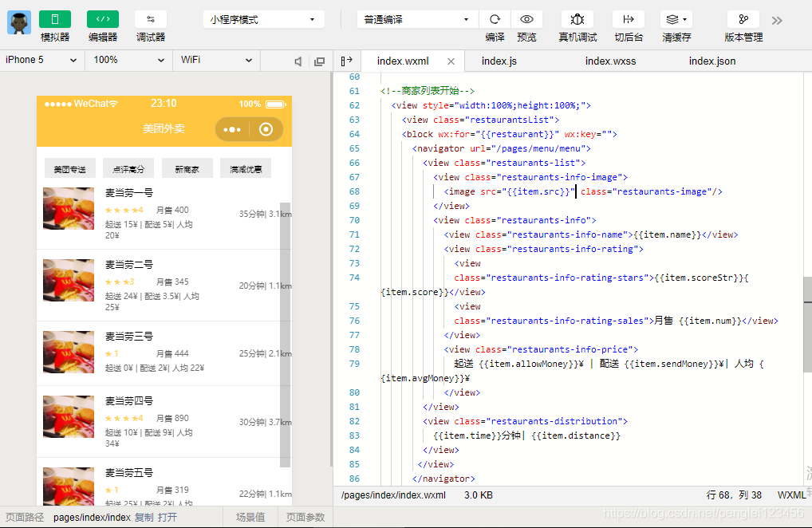
Task: Open the 麦当劳一号 restaurant name
Action: (129, 192)
